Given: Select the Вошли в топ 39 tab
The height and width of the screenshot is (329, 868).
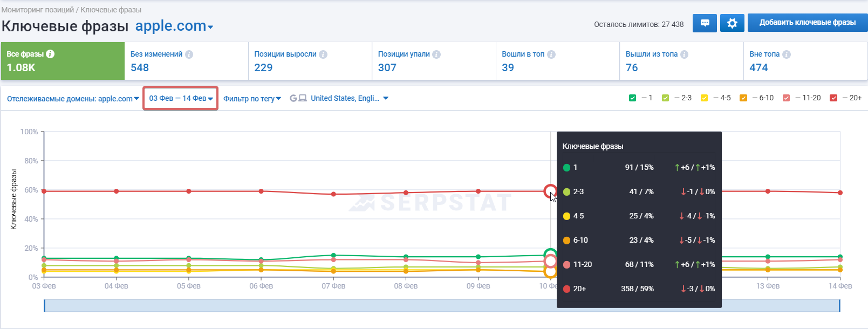Looking at the screenshot, I should tap(558, 61).
